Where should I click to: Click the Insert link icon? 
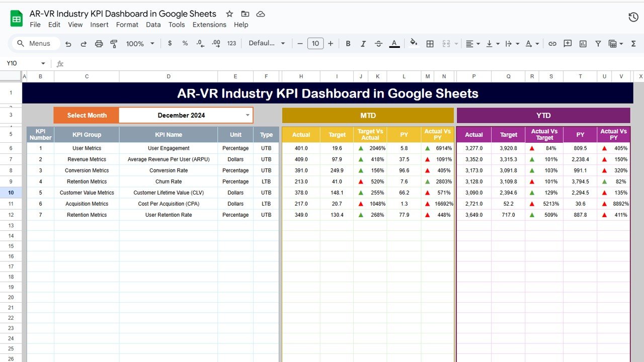point(552,44)
